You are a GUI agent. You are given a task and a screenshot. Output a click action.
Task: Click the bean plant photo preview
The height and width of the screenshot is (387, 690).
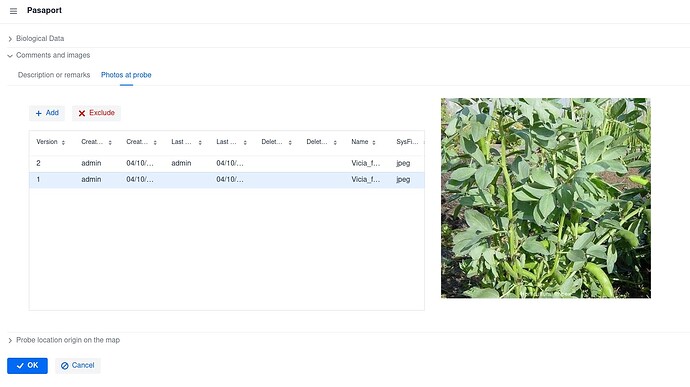tap(546, 198)
